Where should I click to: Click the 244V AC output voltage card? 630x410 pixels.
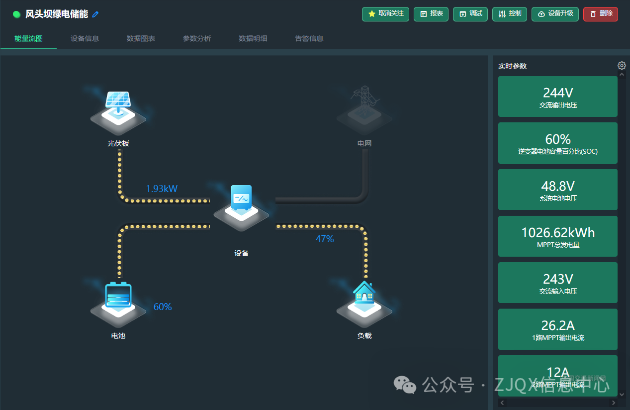[557, 96]
